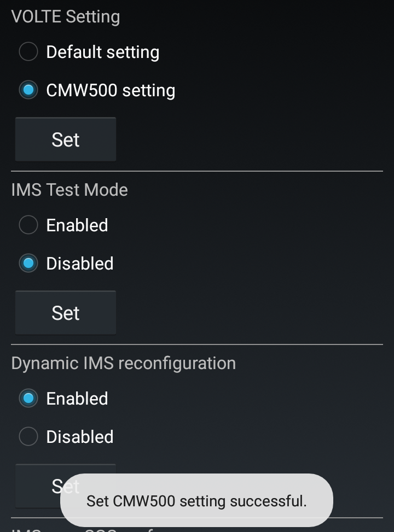The image size is (394, 532).
Task: Select the CMW500 setting radio button
Action: pyautogui.click(x=28, y=90)
